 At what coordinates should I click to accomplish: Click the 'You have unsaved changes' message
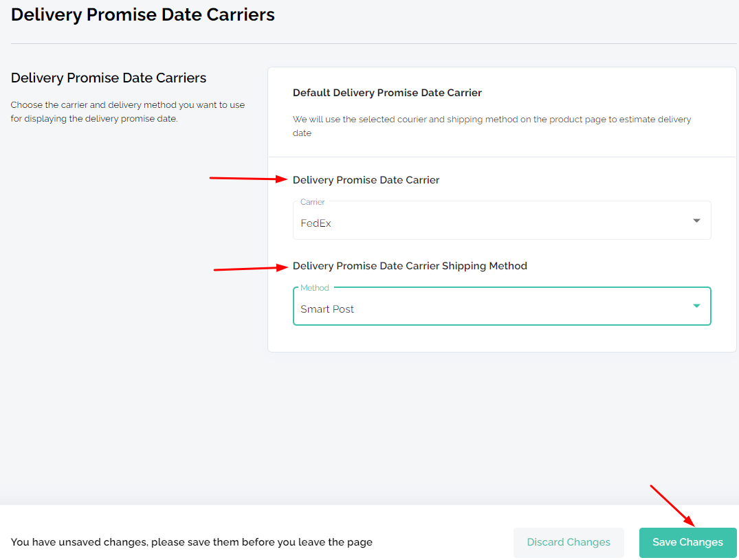[x=191, y=542]
